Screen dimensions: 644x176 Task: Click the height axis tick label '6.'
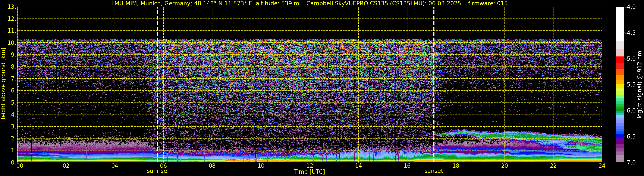coord(13,91)
